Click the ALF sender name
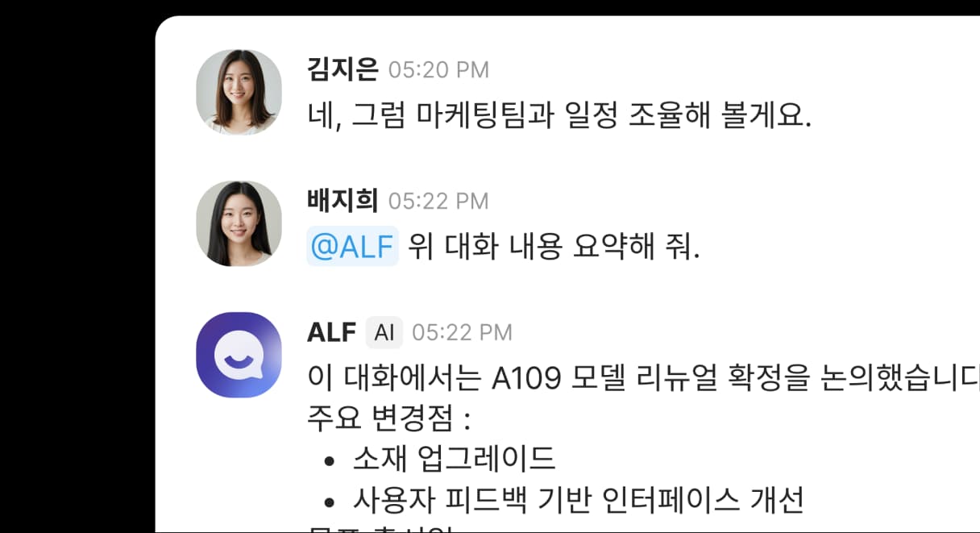The width and height of the screenshot is (980, 533). [x=332, y=332]
